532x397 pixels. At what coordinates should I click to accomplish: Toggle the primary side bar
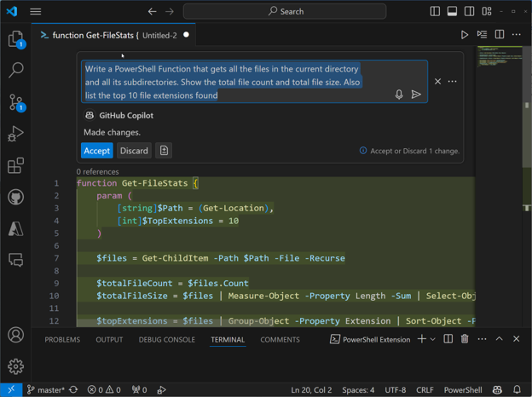point(435,11)
